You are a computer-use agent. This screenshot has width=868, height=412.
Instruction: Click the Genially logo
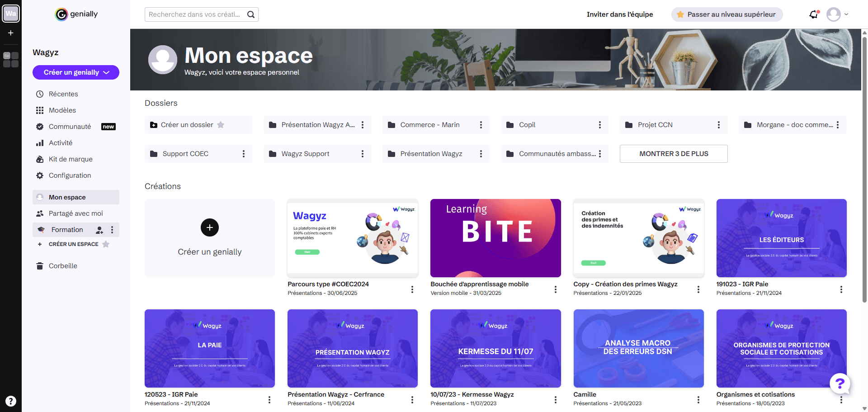[76, 14]
